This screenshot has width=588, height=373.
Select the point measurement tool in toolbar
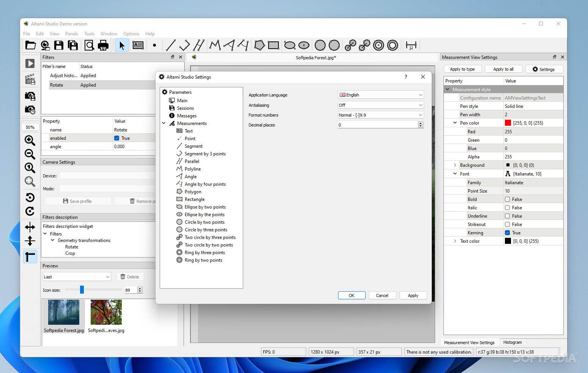coord(154,45)
